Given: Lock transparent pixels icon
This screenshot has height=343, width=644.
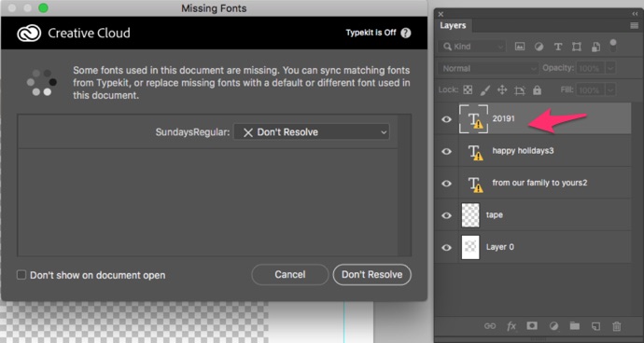Looking at the screenshot, I should (x=468, y=89).
